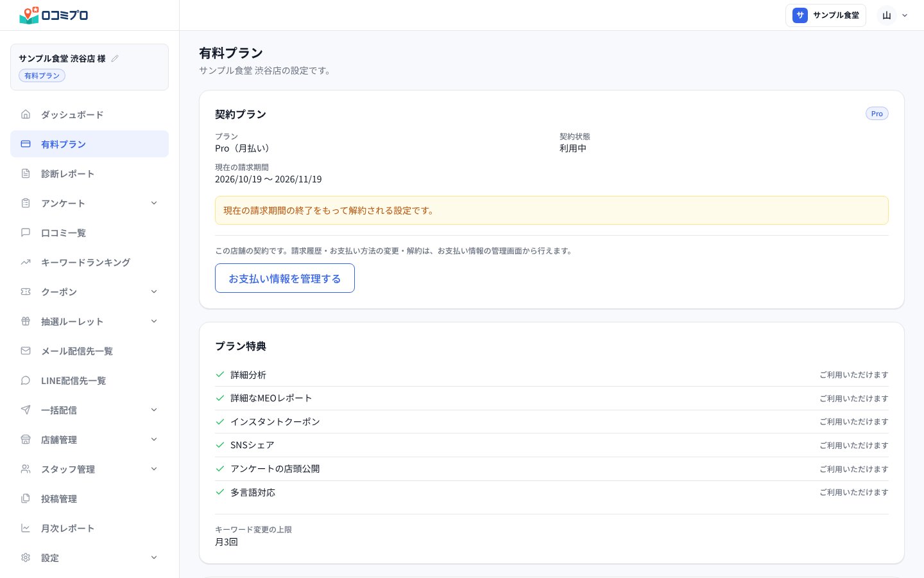The height and width of the screenshot is (578, 924).
Task: Click the 詳細なMEOレポート feature row text
Action: coord(271,398)
